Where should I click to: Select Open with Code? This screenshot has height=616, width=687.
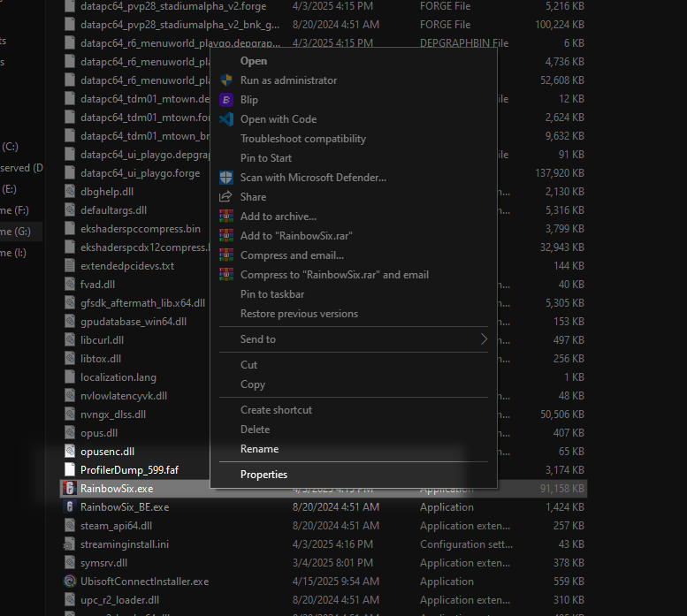353,119
